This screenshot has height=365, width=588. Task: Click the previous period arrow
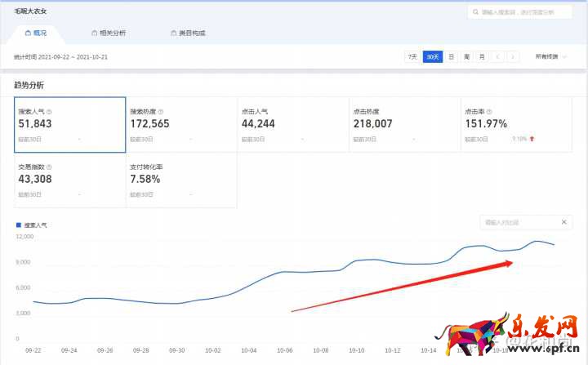click(x=497, y=57)
